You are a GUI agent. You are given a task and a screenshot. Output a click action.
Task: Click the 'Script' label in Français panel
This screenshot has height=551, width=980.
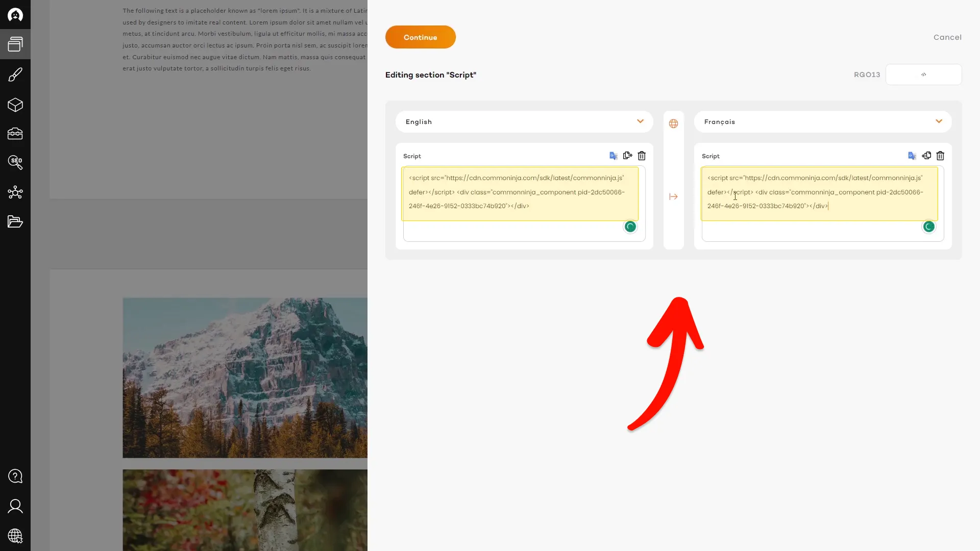(x=710, y=156)
